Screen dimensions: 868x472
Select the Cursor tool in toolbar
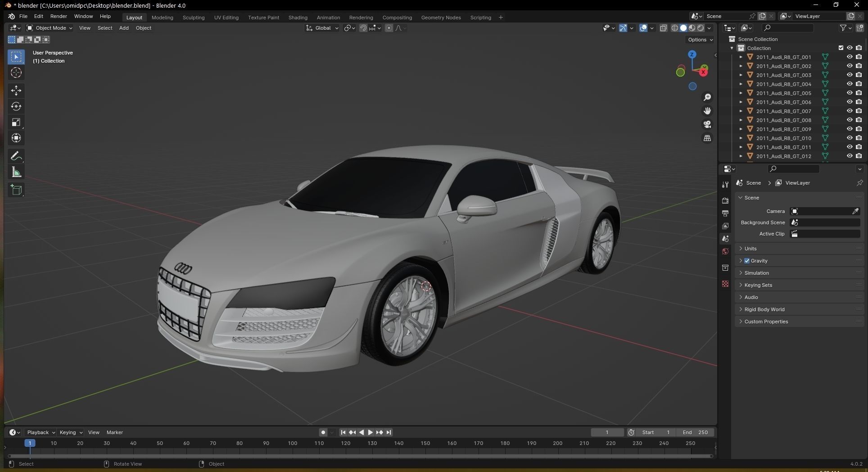coord(16,73)
